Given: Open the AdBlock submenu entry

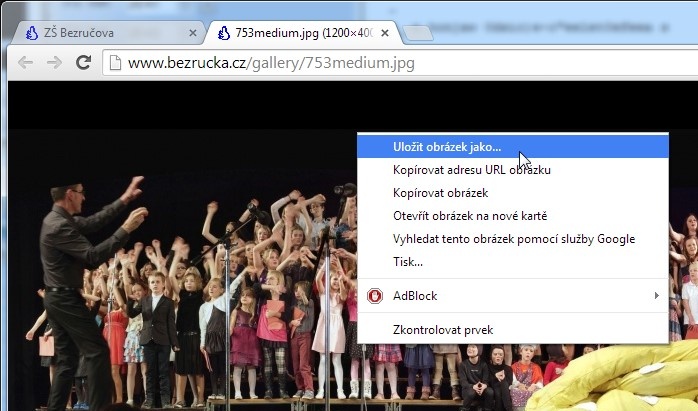Looking at the screenshot, I should pos(513,296).
